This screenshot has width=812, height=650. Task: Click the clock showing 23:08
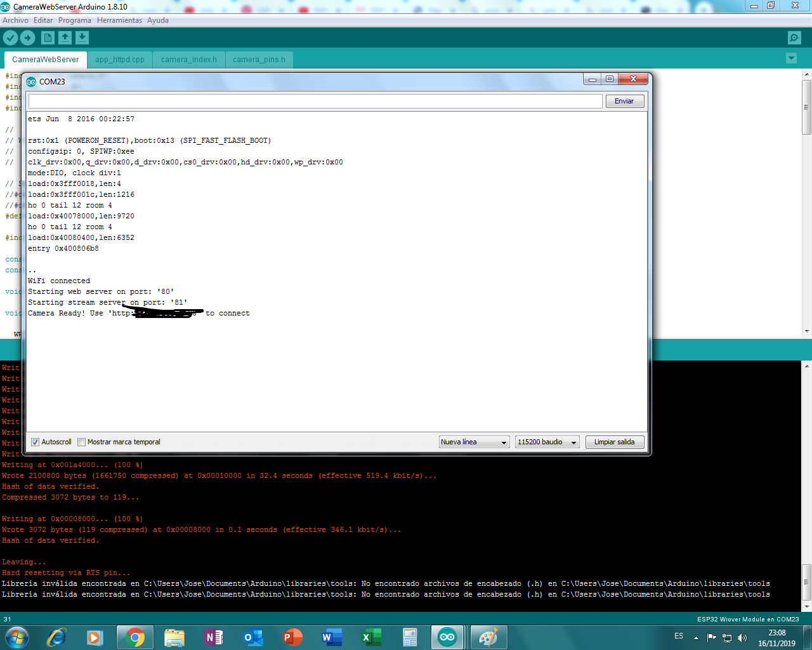(776, 633)
